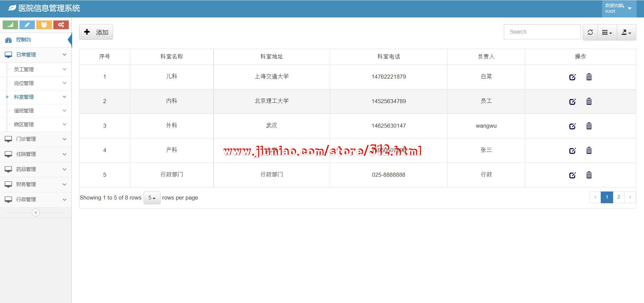Click the 张三 manager cell
The image size is (644, 303).
(486, 150)
